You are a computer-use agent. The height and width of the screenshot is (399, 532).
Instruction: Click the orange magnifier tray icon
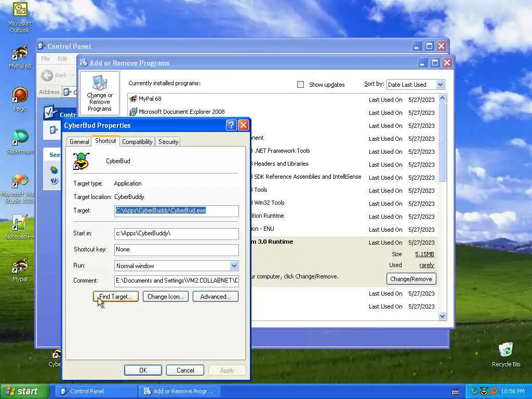(x=494, y=391)
